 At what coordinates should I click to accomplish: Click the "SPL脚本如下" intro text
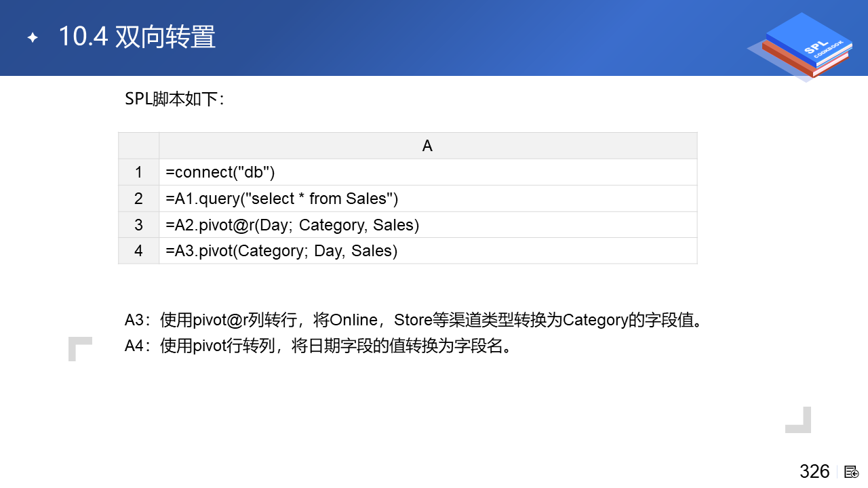coord(174,99)
